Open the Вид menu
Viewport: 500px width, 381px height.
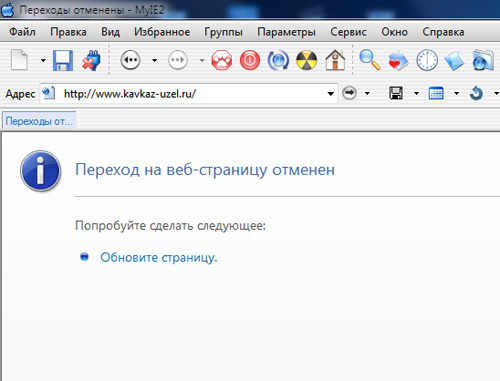point(110,32)
